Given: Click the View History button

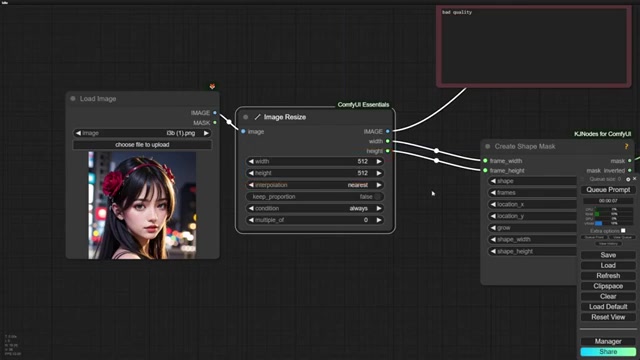Looking at the screenshot, I should 608,244.
